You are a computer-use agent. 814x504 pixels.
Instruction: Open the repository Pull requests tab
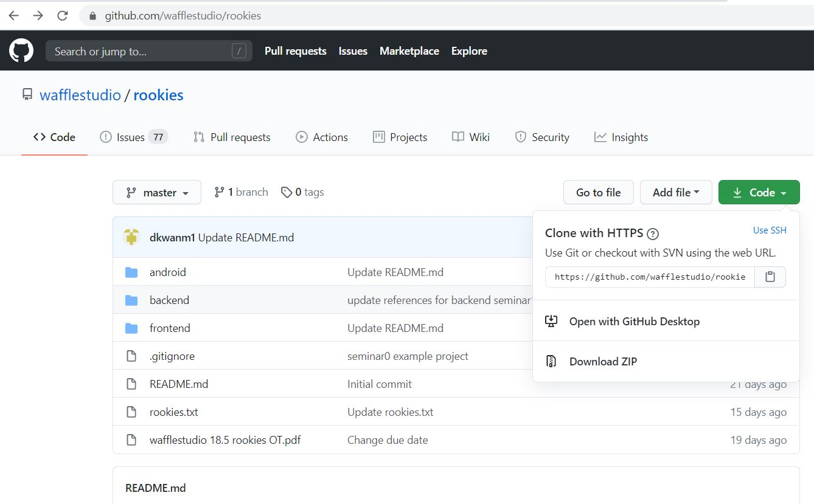coord(232,137)
